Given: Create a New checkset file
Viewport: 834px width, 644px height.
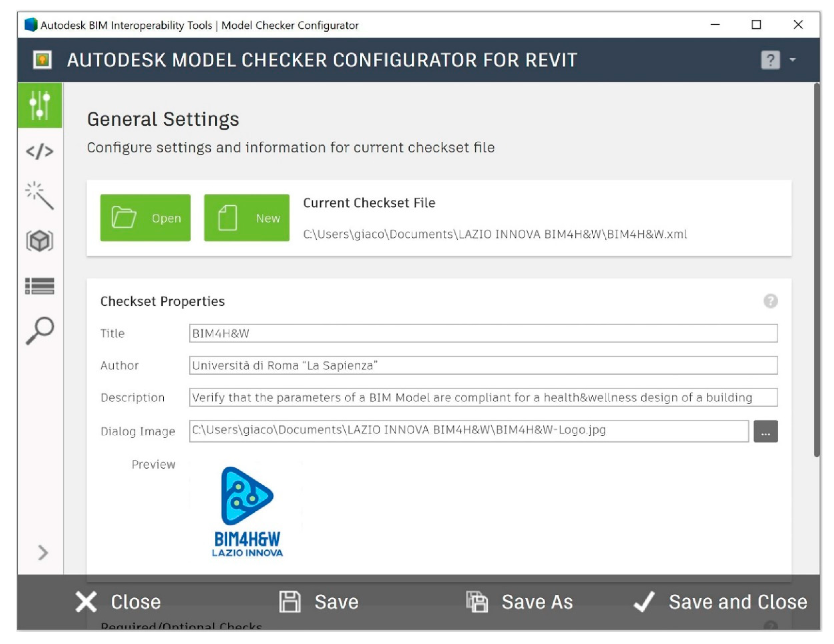Looking at the screenshot, I should pos(247,218).
